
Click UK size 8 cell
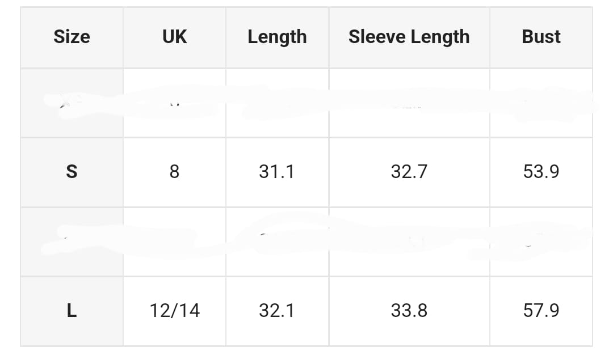pos(174,171)
